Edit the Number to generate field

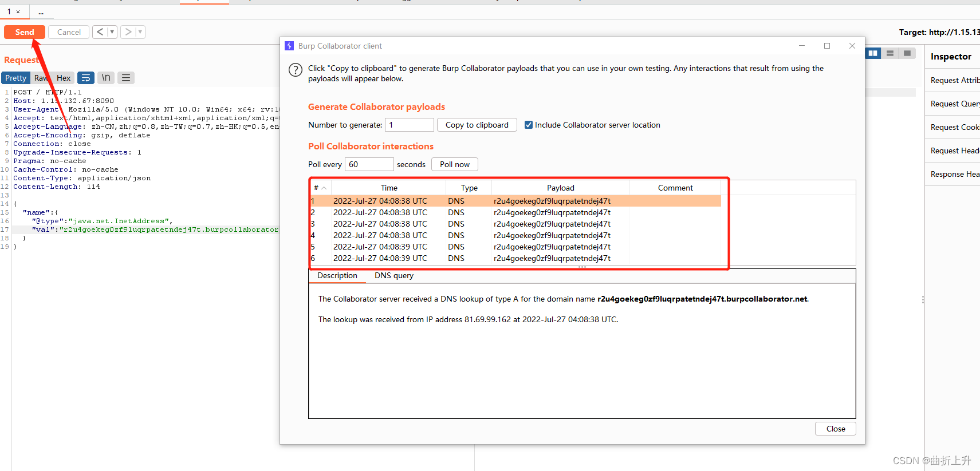pos(410,125)
